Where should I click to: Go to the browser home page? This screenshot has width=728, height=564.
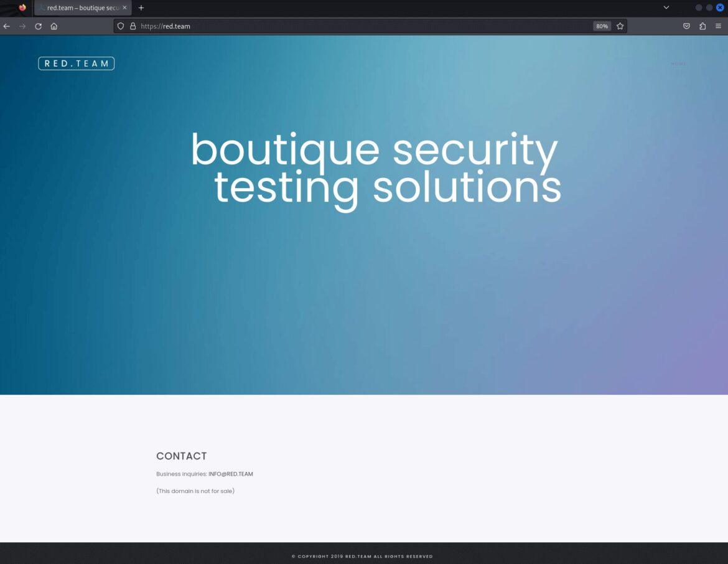click(54, 26)
